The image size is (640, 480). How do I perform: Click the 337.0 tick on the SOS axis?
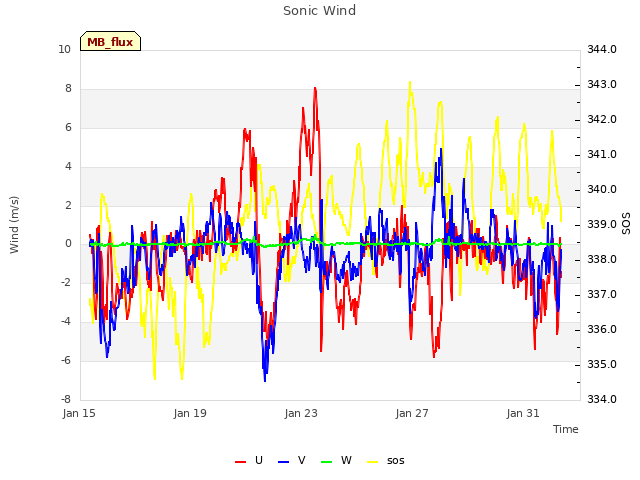(602, 295)
